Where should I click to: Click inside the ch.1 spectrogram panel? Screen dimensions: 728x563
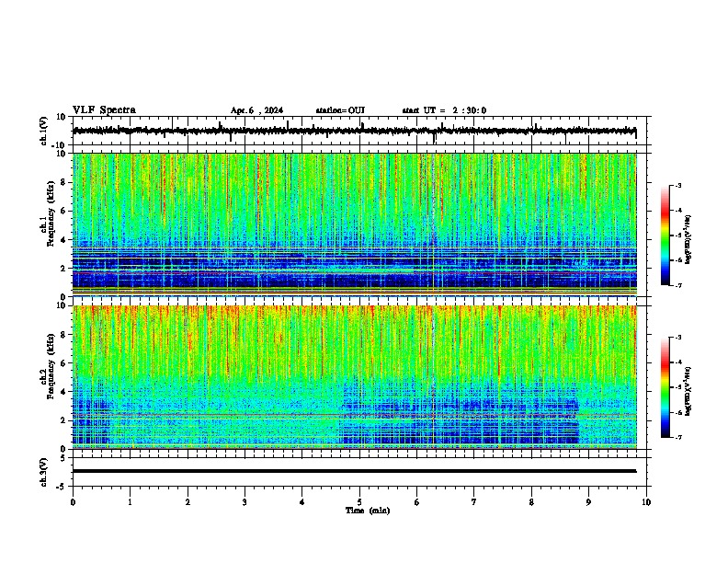tap(355, 224)
